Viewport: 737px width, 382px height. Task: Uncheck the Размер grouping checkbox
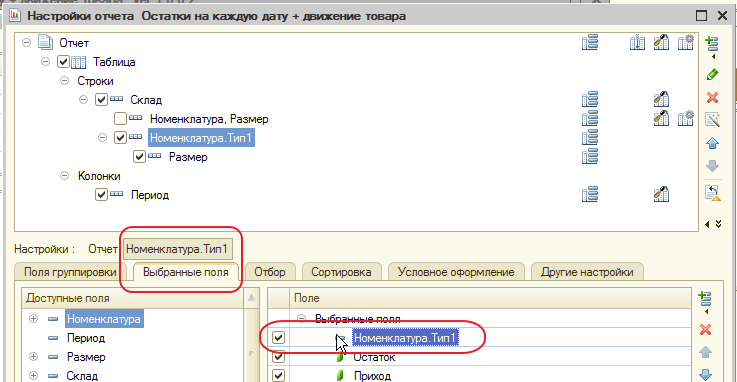[139, 156]
